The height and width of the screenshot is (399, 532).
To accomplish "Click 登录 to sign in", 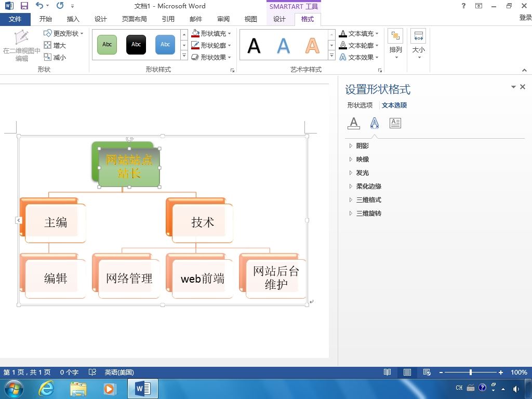I will (525, 18).
